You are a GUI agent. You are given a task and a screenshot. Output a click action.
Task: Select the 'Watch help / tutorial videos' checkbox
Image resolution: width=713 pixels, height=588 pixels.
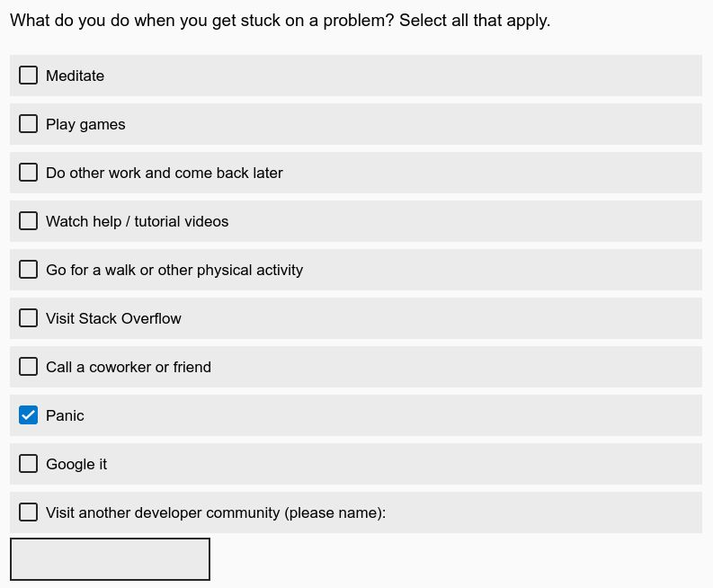(29, 221)
